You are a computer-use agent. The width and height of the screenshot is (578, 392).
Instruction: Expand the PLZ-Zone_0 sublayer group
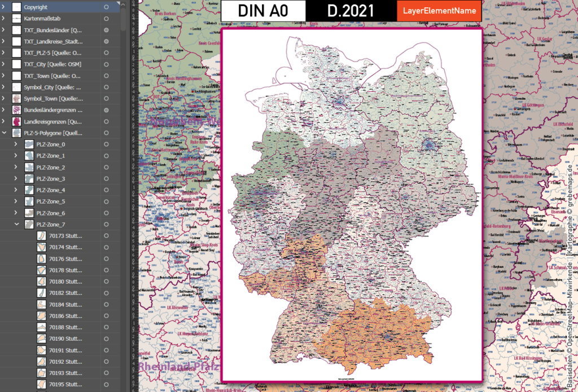pos(16,144)
